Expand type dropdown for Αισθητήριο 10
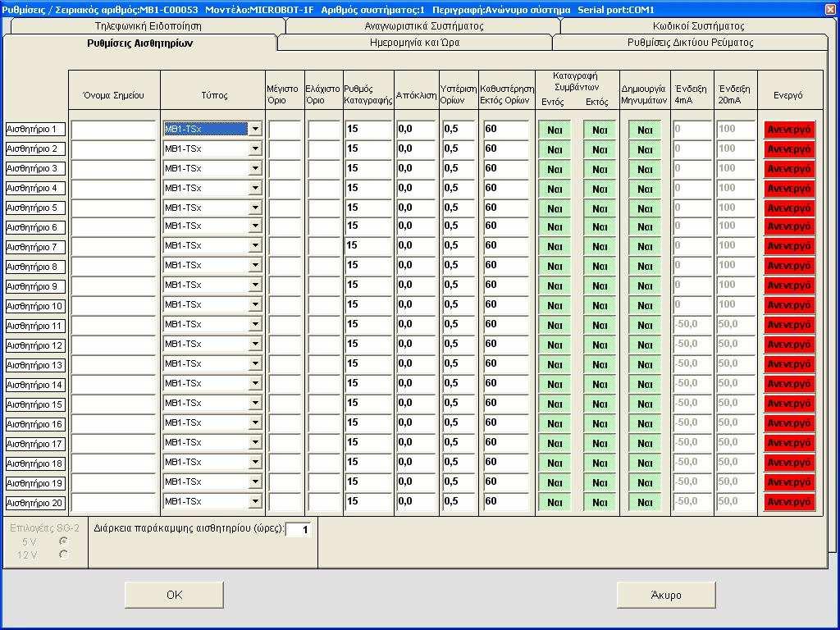The image size is (840, 630). coord(255,304)
